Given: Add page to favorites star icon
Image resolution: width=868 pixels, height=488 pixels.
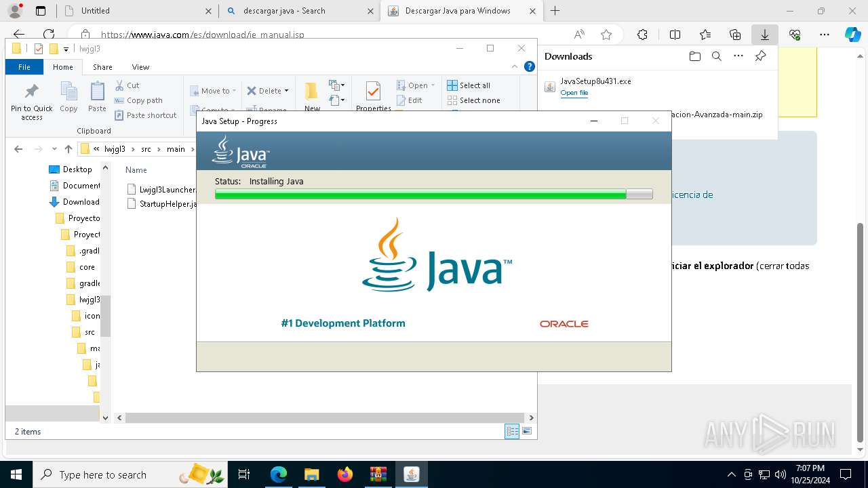Looking at the screenshot, I should coord(606,35).
